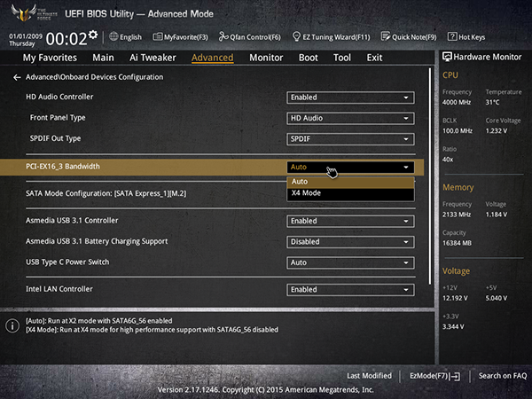
Task: Open the USB Type C Power Switch dropdown
Action: (x=350, y=263)
